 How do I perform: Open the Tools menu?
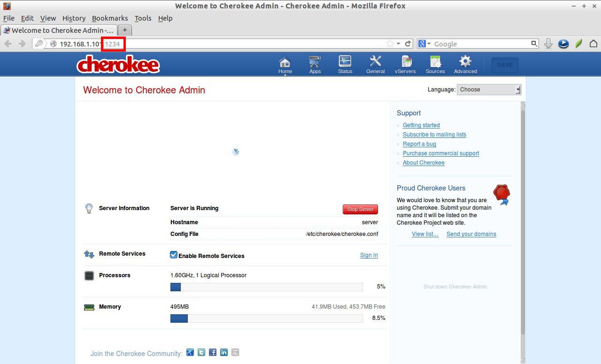click(143, 18)
